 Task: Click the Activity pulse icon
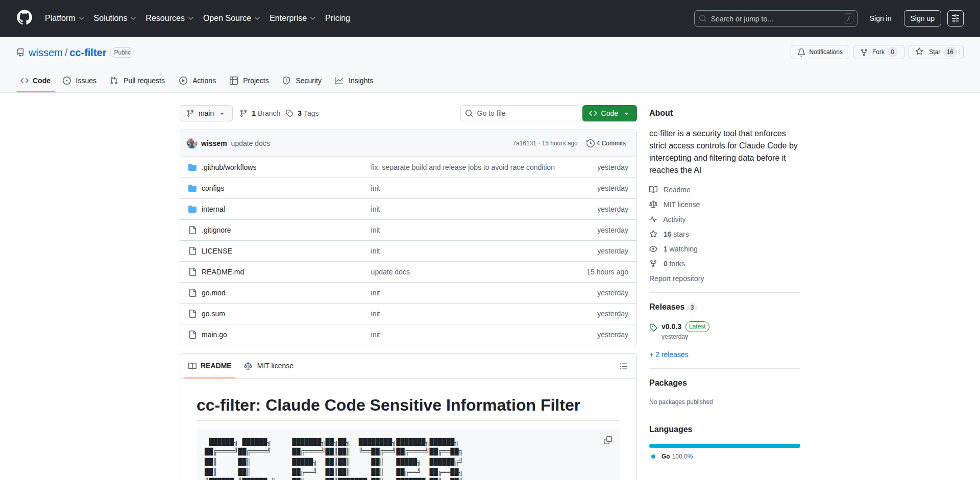tap(653, 219)
